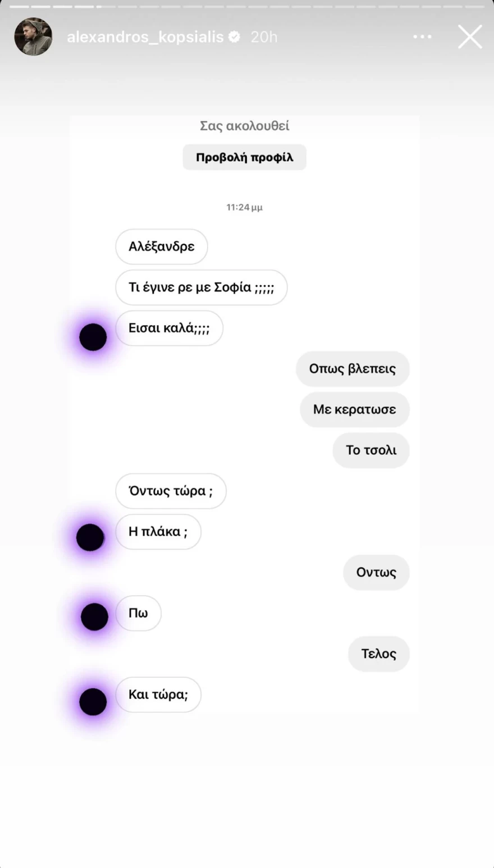This screenshot has width=494, height=868.
Task: Tap the blue verified badge icon
Action: tap(235, 37)
